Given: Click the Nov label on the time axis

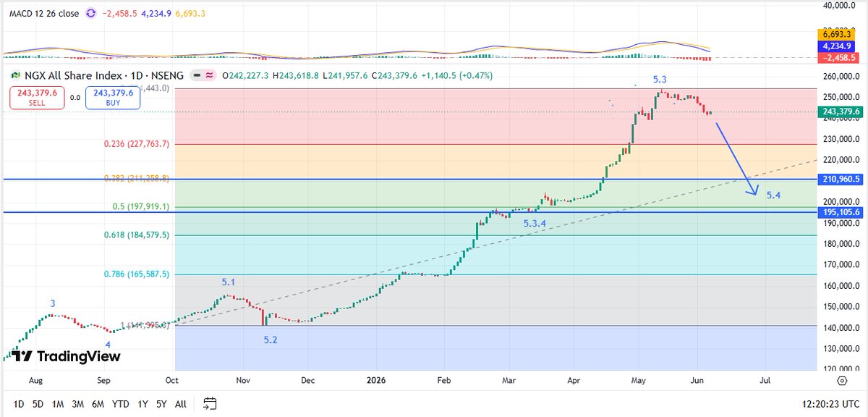Looking at the screenshot, I should (243, 379).
